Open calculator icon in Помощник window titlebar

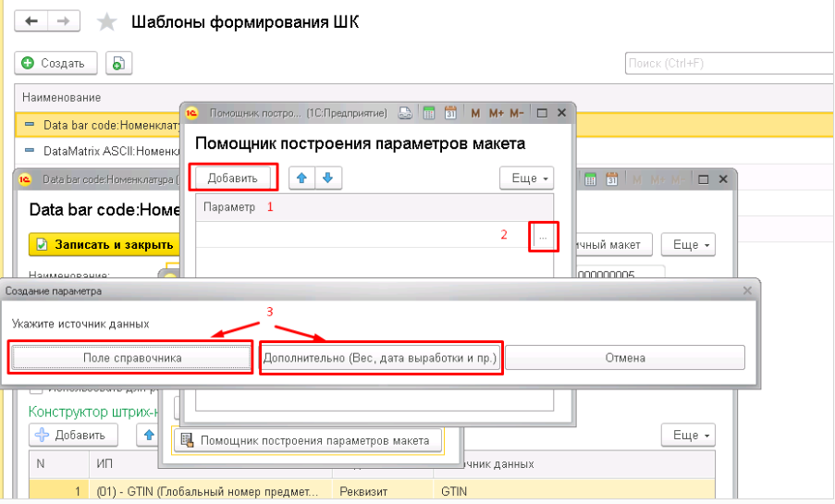[x=429, y=113]
